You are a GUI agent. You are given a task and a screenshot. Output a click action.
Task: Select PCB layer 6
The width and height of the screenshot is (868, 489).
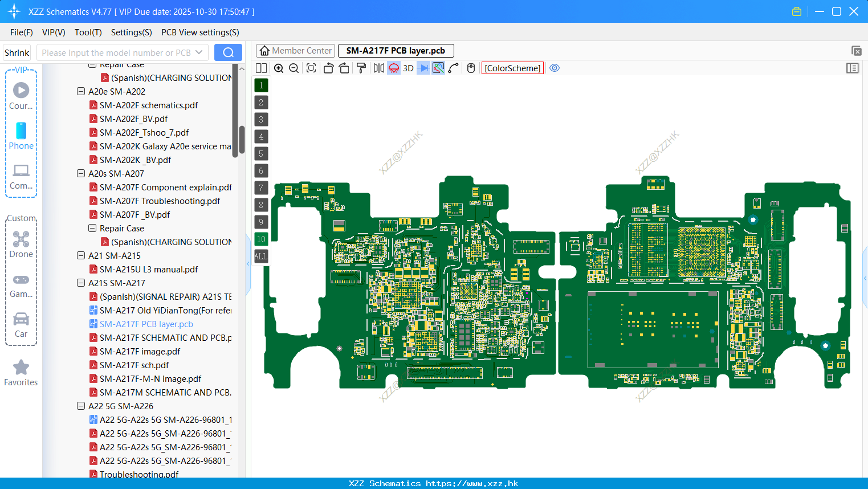pyautogui.click(x=261, y=171)
